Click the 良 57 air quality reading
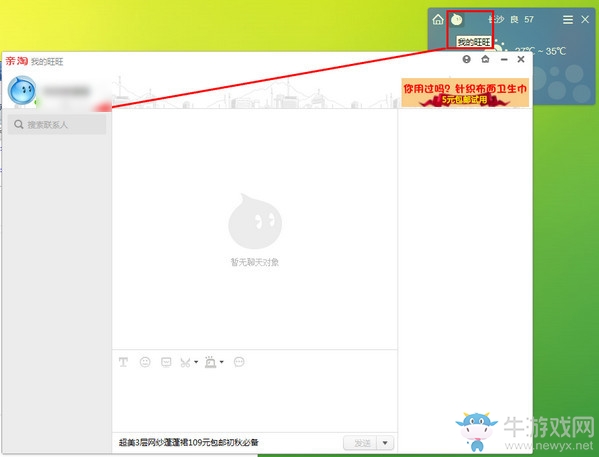The width and height of the screenshot is (599, 457). point(522,19)
